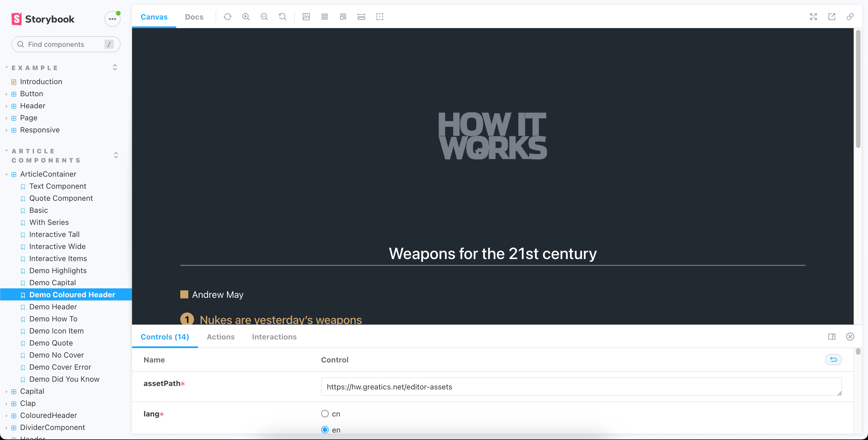Expand all in EXAMPLE section arrows
868x440 pixels.
tap(115, 67)
